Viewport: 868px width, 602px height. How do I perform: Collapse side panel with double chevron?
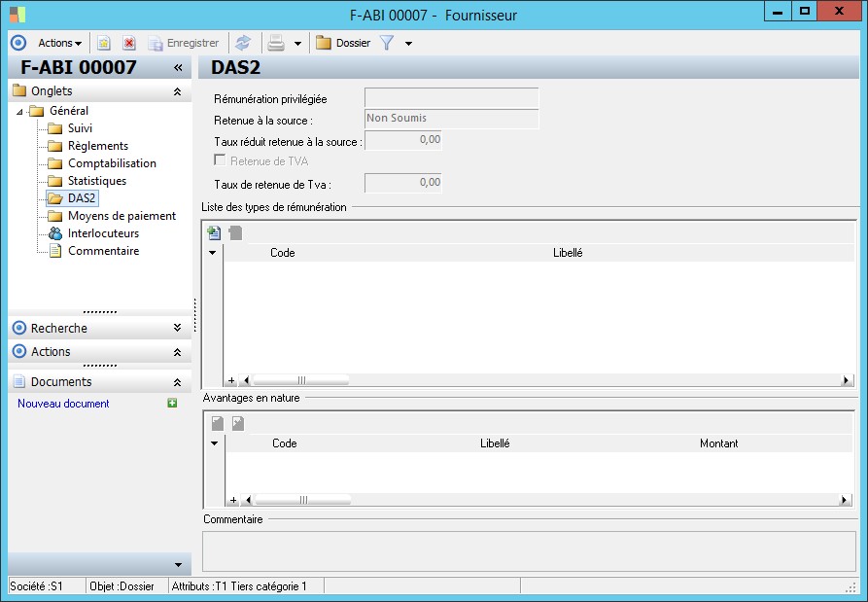pos(178,68)
